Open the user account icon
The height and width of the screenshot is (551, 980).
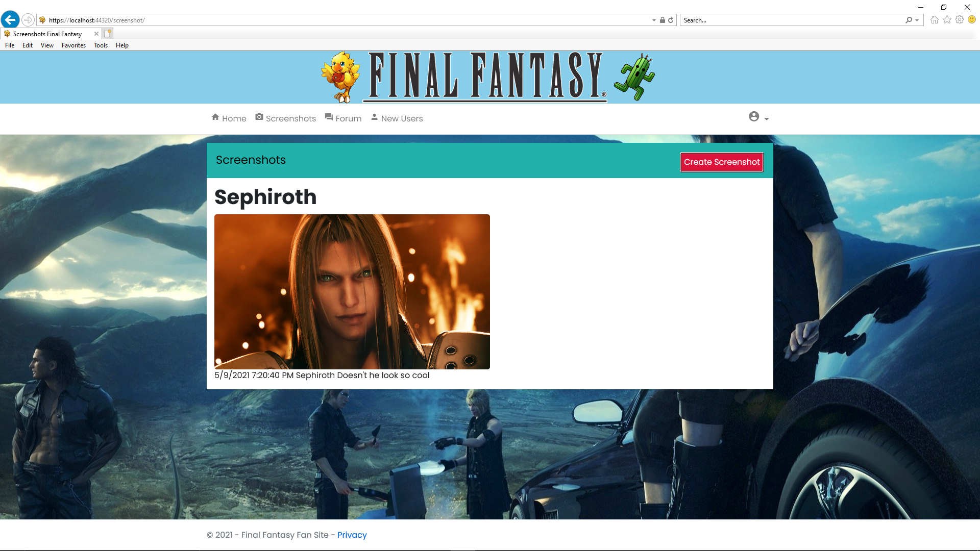point(753,117)
